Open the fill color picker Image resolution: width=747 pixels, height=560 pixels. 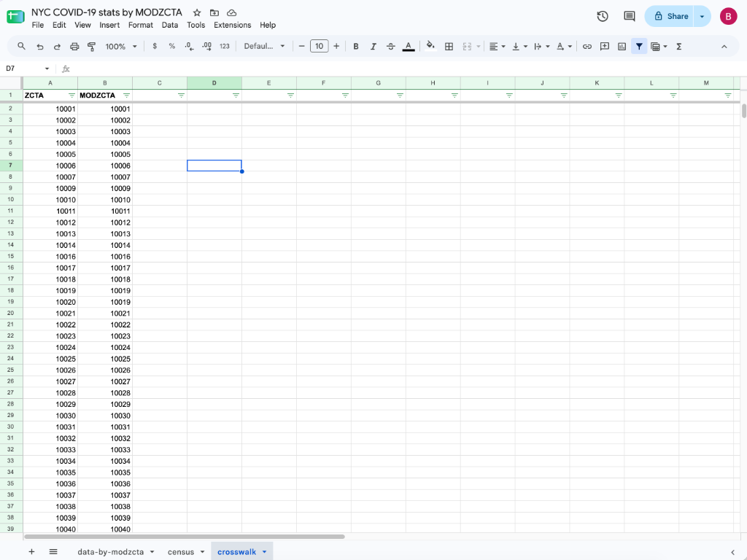click(x=430, y=46)
